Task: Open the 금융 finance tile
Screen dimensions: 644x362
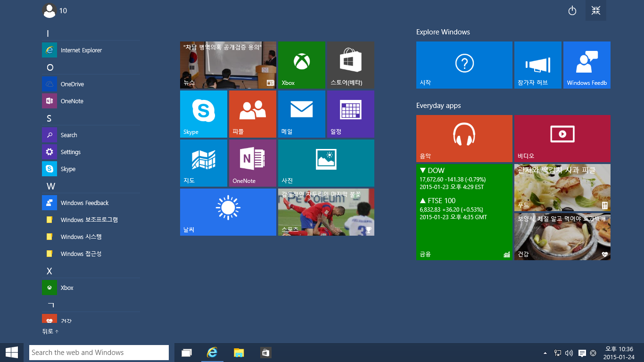Action: tap(464, 212)
